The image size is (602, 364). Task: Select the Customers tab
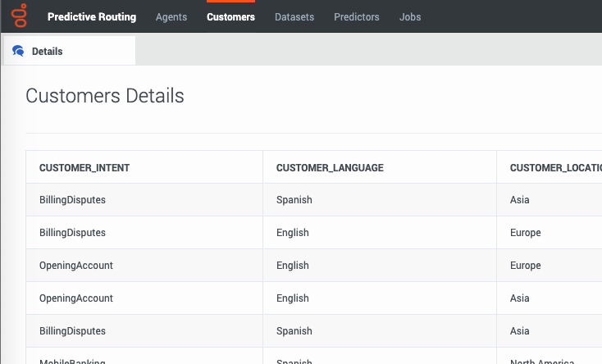point(230,17)
